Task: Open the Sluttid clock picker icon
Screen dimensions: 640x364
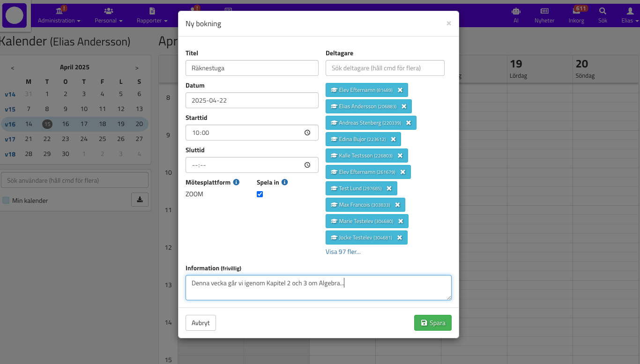Action: tap(307, 165)
